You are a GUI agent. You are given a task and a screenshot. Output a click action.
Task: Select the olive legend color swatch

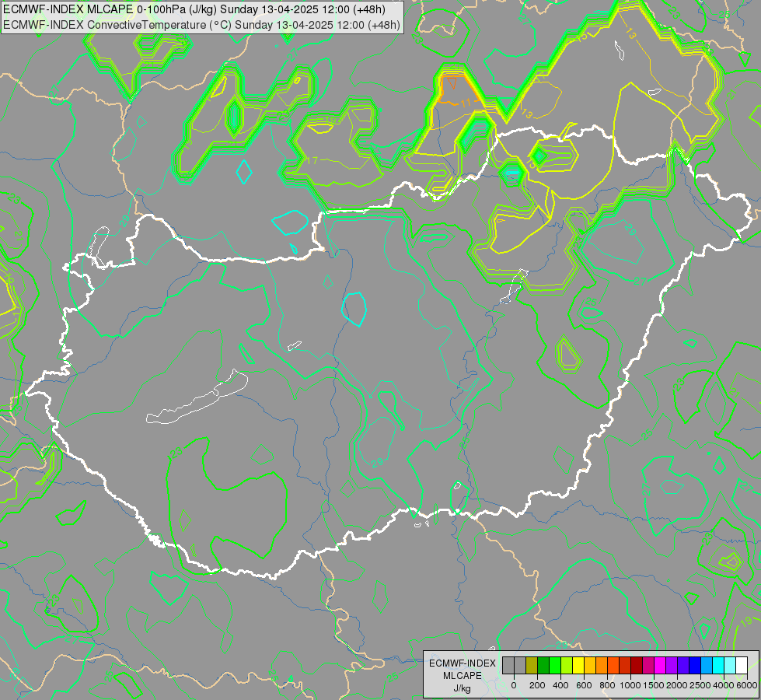(x=532, y=666)
